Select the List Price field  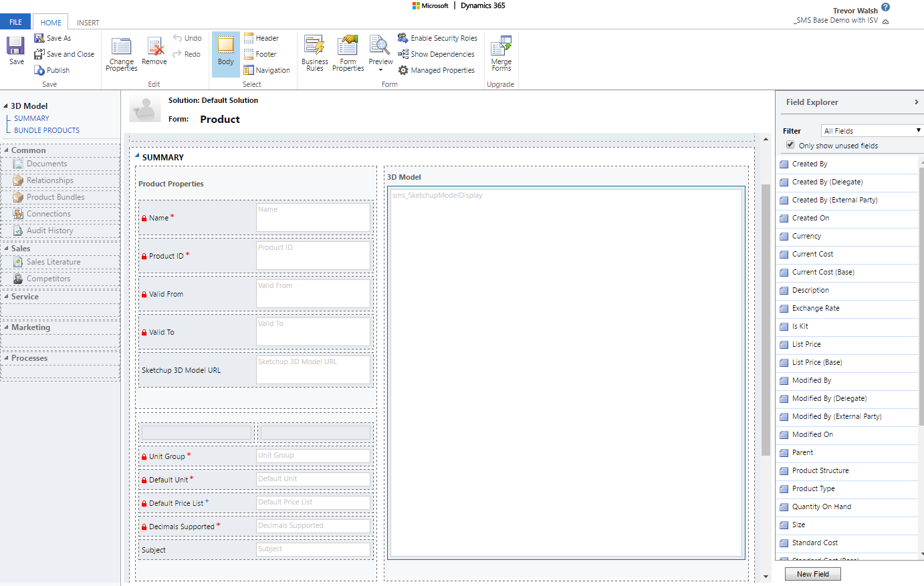tap(847, 344)
